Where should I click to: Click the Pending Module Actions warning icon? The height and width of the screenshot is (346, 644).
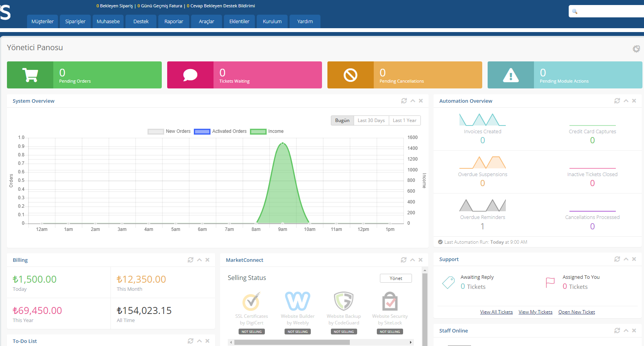(511, 75)
